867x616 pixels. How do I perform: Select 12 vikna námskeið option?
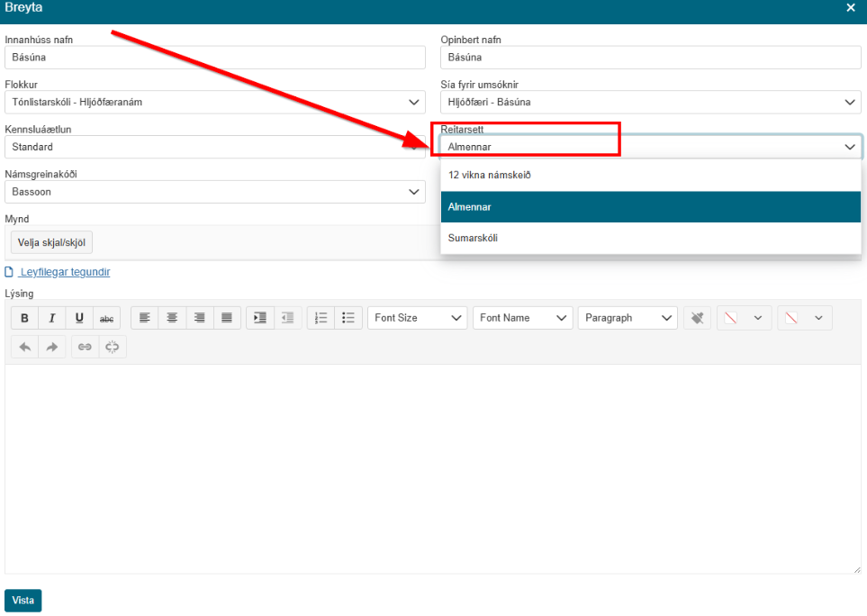(651, 176)
